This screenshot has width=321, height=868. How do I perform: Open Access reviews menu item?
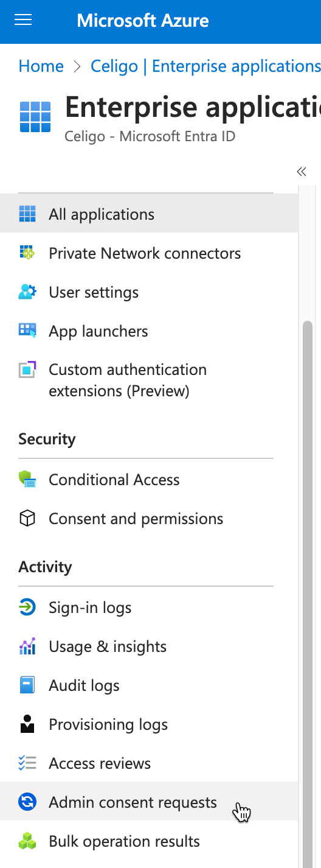tap(149, 763)
